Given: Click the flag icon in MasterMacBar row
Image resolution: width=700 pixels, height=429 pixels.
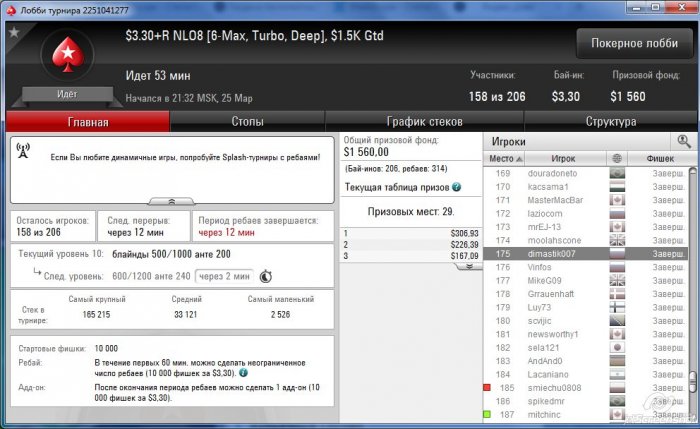Looking at the screenshot, I should tap(617, 200).
